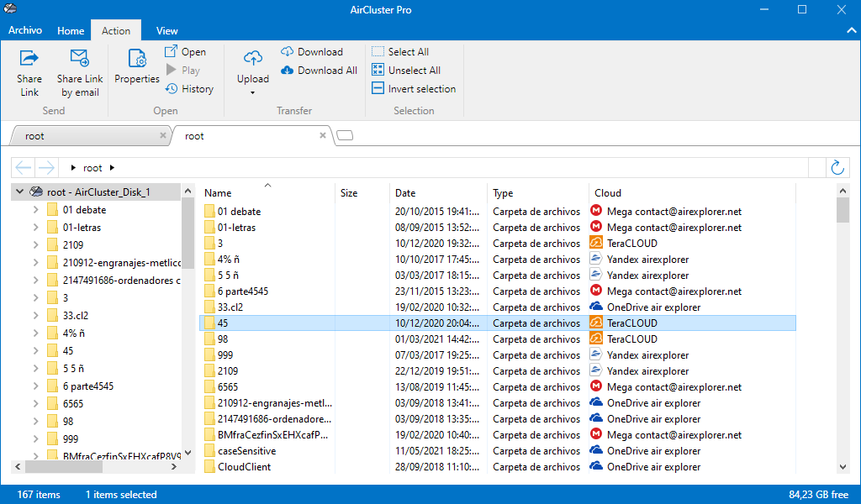The width and height of the screenshot is (861, 504).
Task: Click root in the breadcrumb path
Action: click(x=92, y=168)
